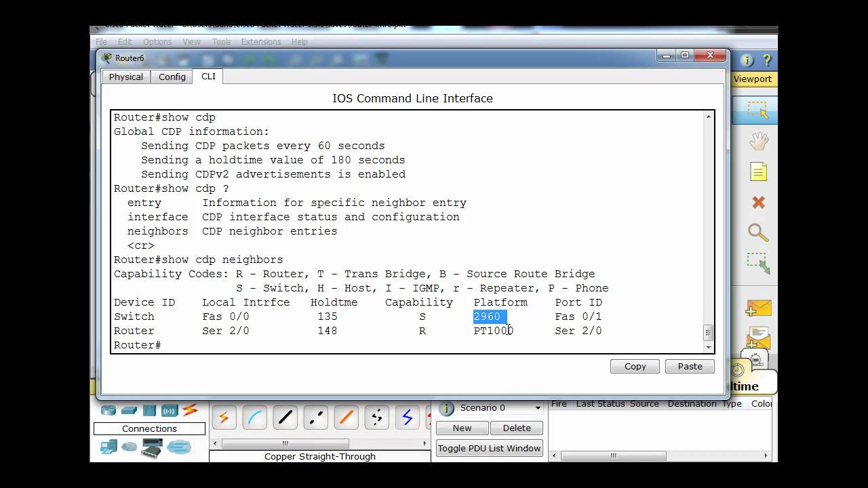Open the network information i icon

coord(747,60)
